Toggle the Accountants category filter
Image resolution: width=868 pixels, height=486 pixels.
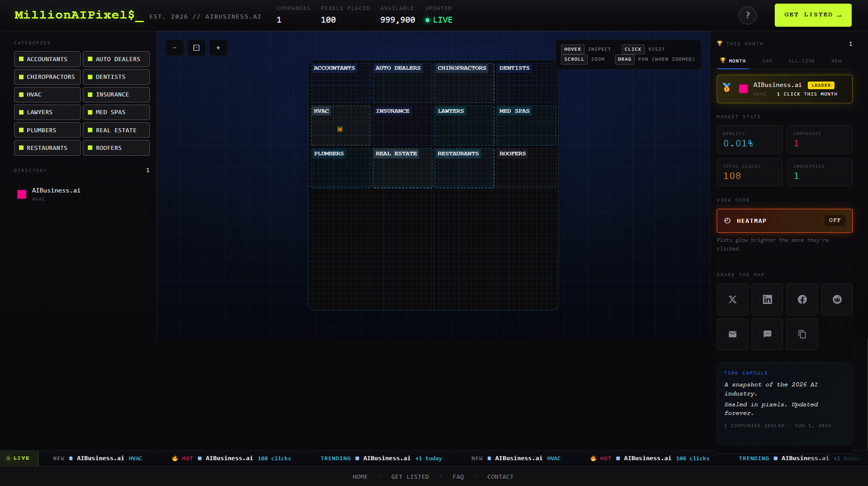(47, 59)
